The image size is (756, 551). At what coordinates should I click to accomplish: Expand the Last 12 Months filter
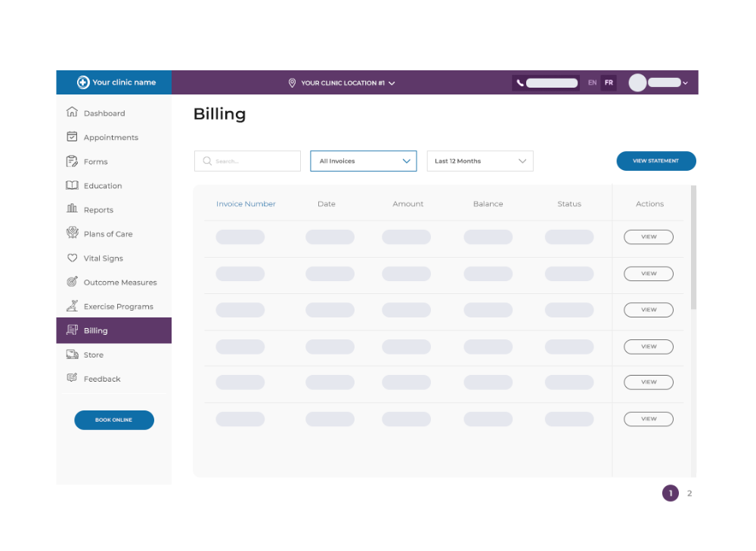(480, 161)
